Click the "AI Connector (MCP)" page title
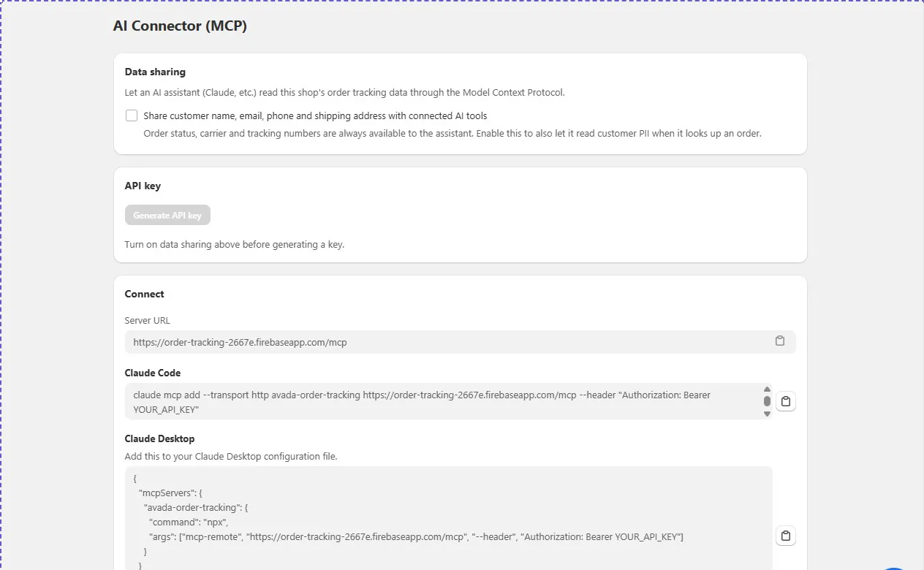Screen dimensions: 924x570 click(x=180, y=26)
